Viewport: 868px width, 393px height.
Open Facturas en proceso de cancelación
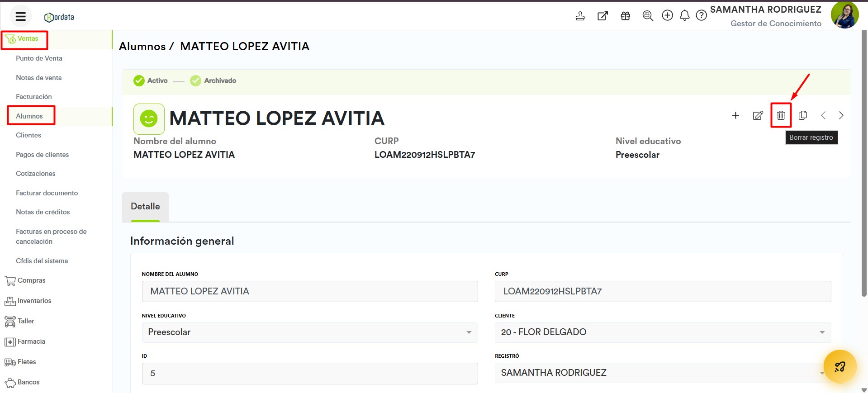(51, 237)
